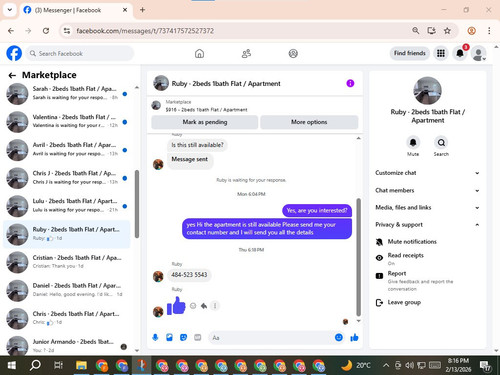Viewport: 500px width, 375px height.
Task: Open the tab search dropdown in Chrome
Action: 10,10
